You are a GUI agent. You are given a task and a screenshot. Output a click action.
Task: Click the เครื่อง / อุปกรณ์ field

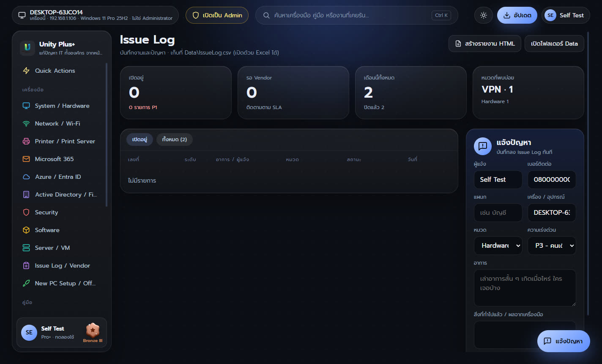click(552, 213)
